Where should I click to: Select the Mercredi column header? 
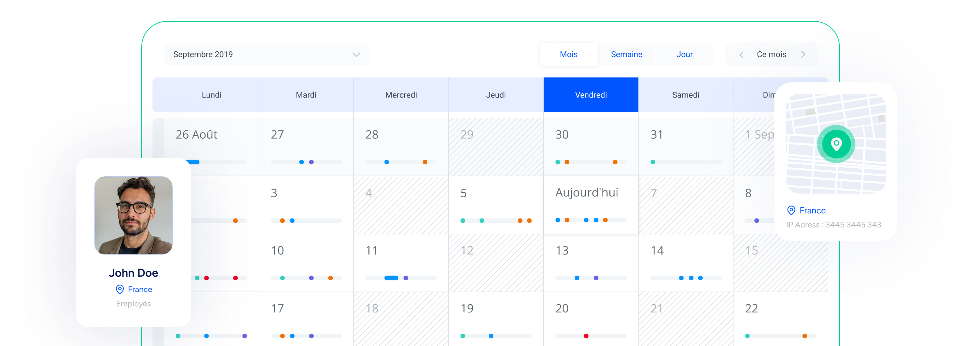click(401, 95)
